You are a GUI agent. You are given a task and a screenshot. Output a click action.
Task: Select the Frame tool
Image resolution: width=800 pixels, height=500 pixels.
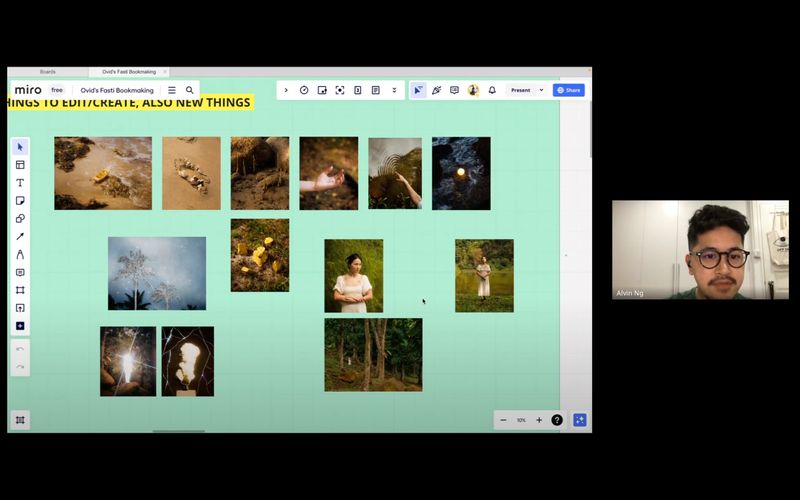(20, 290)
